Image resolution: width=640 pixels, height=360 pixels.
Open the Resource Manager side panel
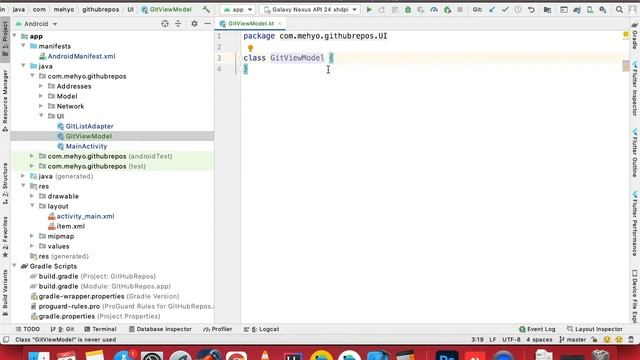click(x=5, y=101)
